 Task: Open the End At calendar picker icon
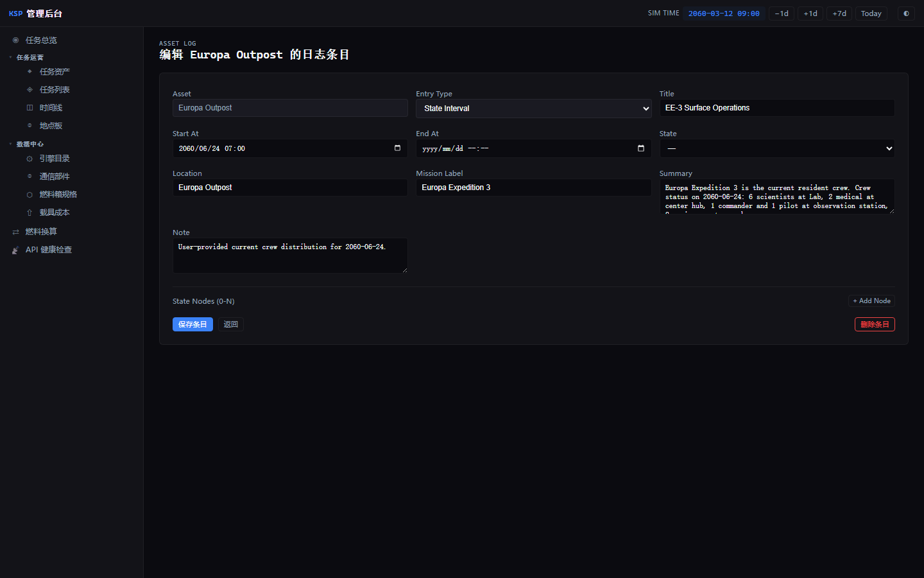pyautogui.click(x=641, y=148)
